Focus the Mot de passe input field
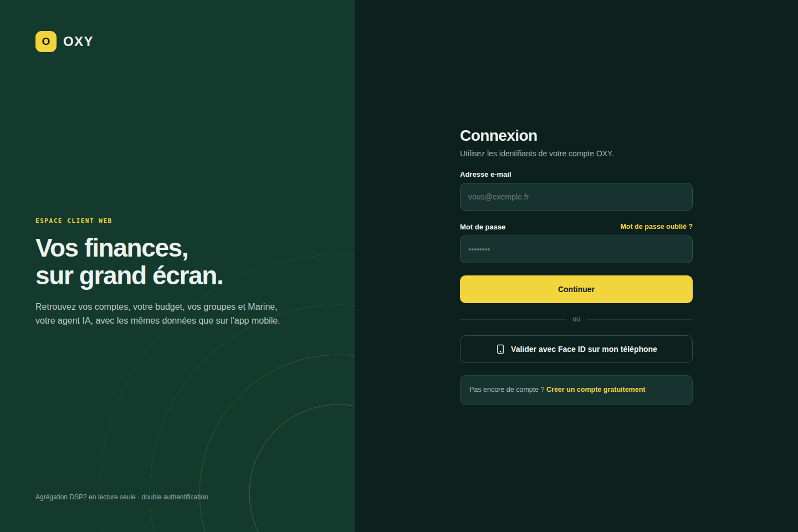This screenshot has width=798, height=532. tap(576, 249)
